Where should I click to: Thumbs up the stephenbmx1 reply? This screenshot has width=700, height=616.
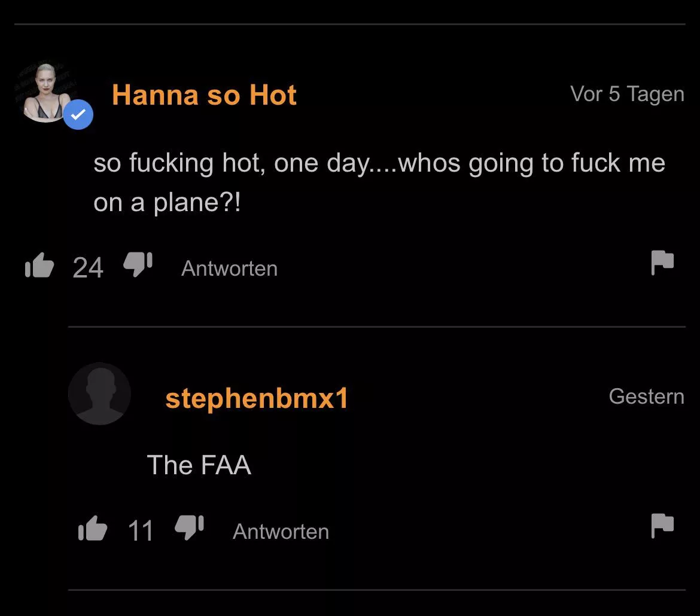(x=93, y=529)
